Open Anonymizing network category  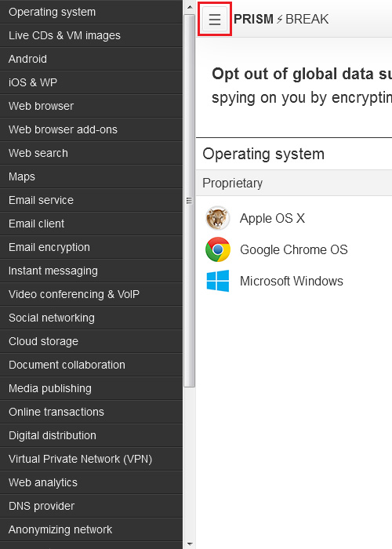pyautogui.click(x=91, y=529)
